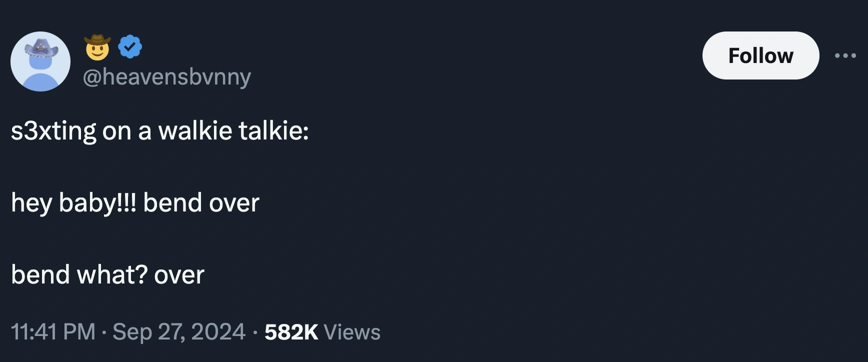Viewport: 868px width, 362px height.
Task: Click the blue verified checkmark badge
Action: (x=130, y=47)
